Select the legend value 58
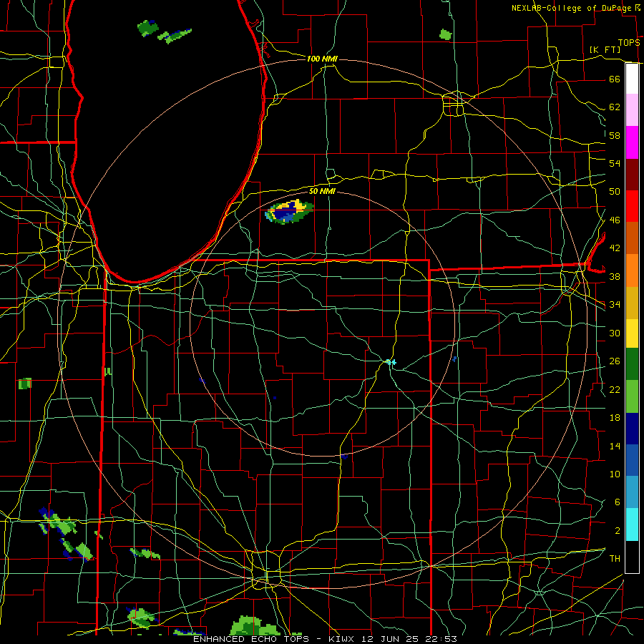644x644 pixels. pyautogui.click(x=615, y=135)
